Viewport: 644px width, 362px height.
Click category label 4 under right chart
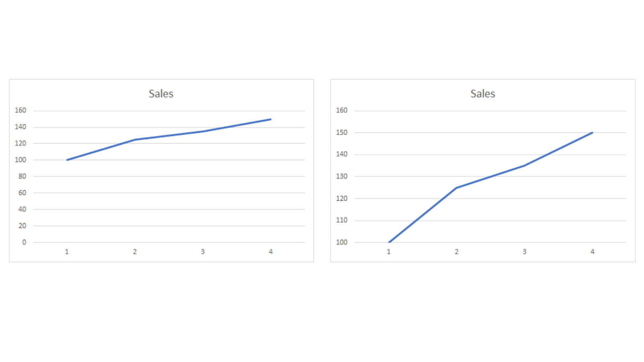[592, 252]
